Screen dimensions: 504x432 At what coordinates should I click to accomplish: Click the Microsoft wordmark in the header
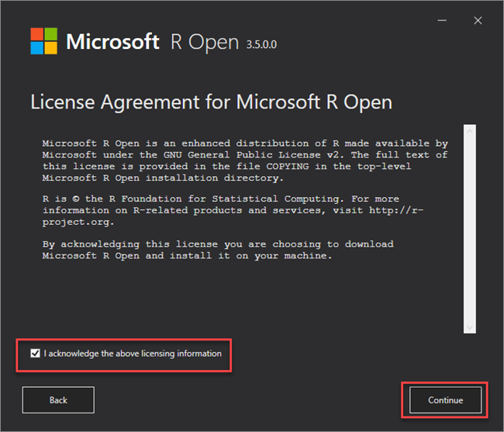[x=113, y=42]
